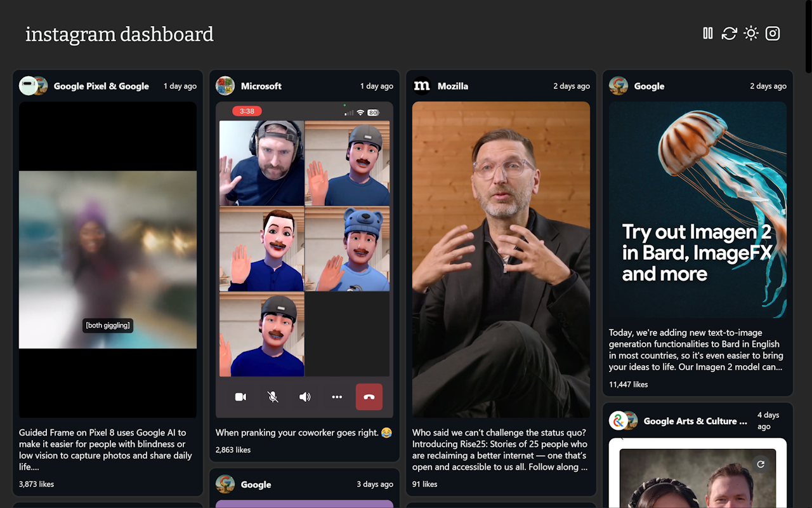This screenshot has width=812, height=508.
Task: Click the instagram dashboard title
Action: pyautogui.click(x=119, y=34)
